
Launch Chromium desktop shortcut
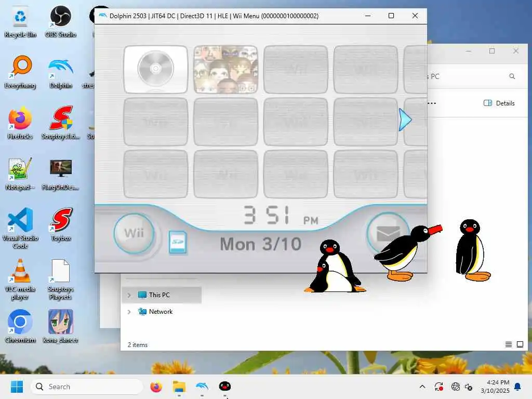pyautogui.click(x=20, y=327)
